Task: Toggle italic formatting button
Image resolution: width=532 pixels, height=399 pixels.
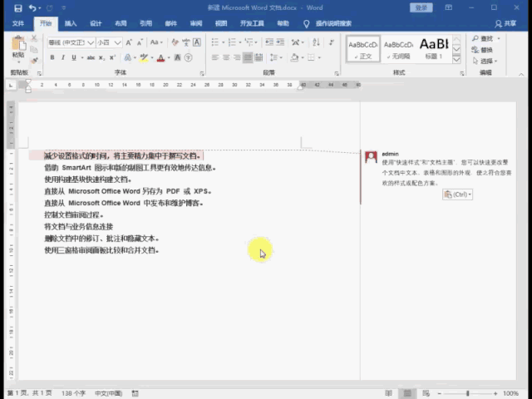Action: click(x=63, y=58)
